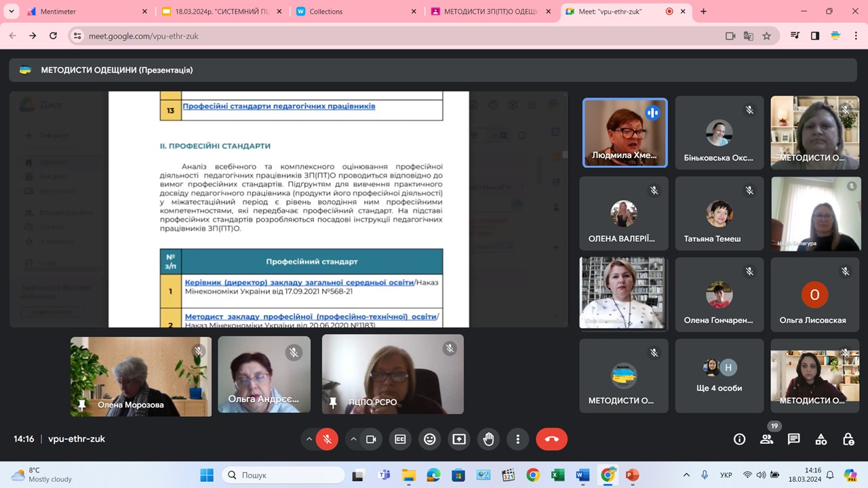Open the Професійні стандарти педагогічних працівників link
Viewport: 868px width, 488px height.
(x=279, y=106)
